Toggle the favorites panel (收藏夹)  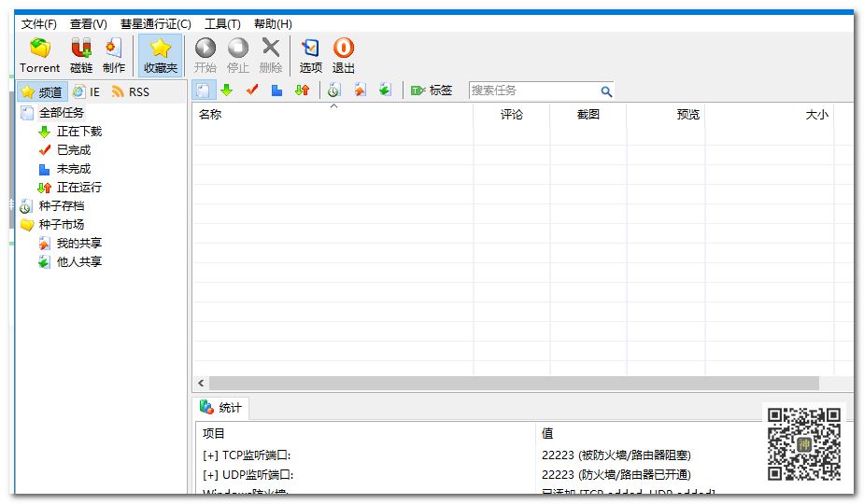point(161,55)
